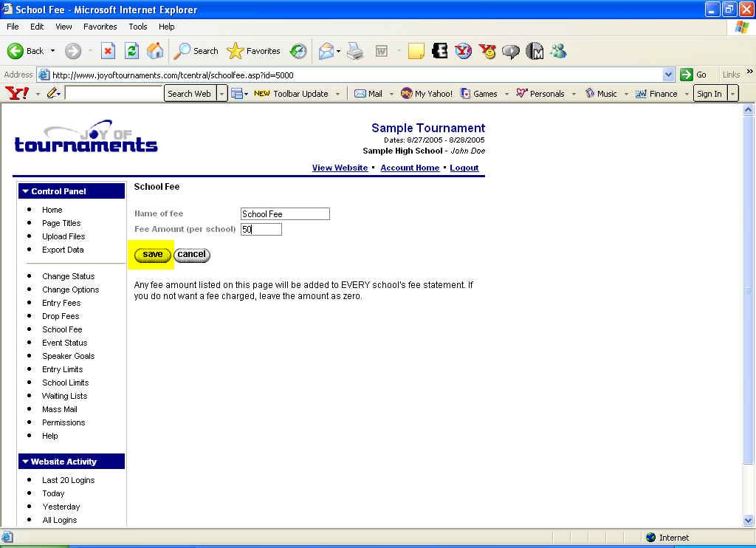
Task: Collapse the Control Panel section
Action: [x=25, y=191]
